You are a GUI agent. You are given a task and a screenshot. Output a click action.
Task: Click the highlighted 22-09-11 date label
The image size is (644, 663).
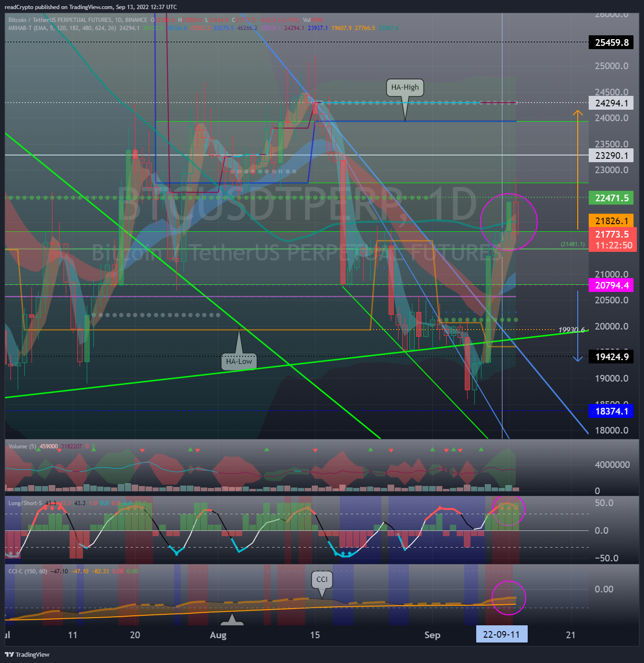click(x=501, y=634)
